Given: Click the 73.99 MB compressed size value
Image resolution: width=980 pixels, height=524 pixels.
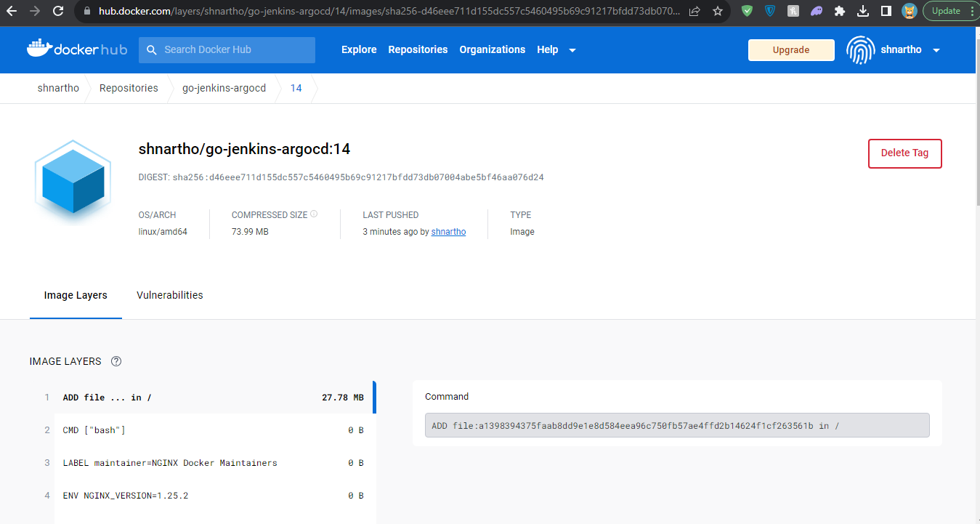Looking at the screenshot, I should tap(250, 232).
